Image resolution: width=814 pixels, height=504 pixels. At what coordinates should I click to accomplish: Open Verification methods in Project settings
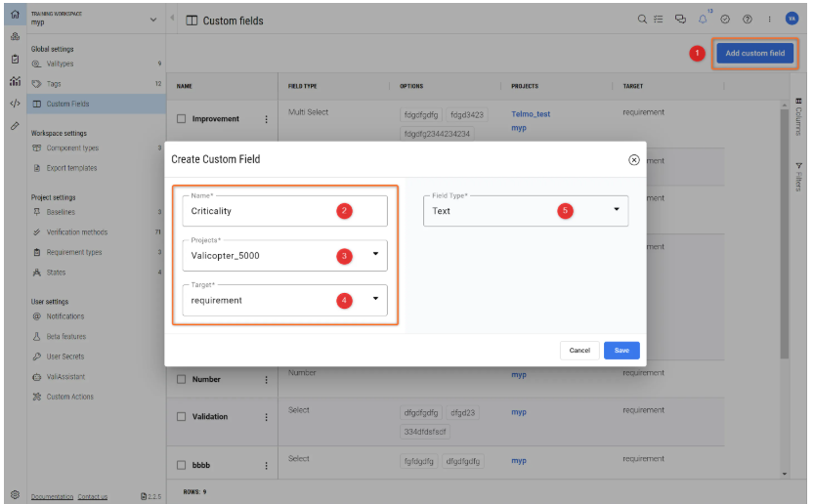tap(76, 232)
